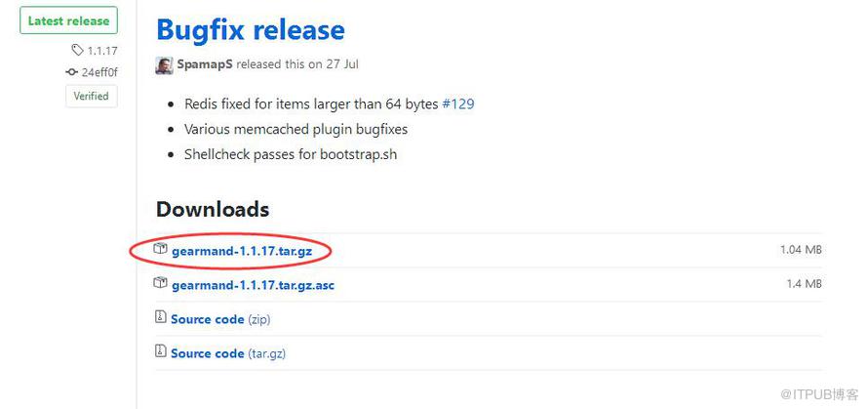Click the Source code zip file icon
This screenshot has width=868, height=409.
pyautogui.click(x=161, y=316)
